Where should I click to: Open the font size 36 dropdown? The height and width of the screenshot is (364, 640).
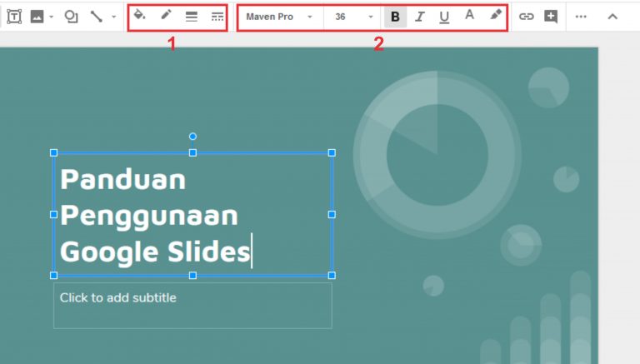point(353,17)
